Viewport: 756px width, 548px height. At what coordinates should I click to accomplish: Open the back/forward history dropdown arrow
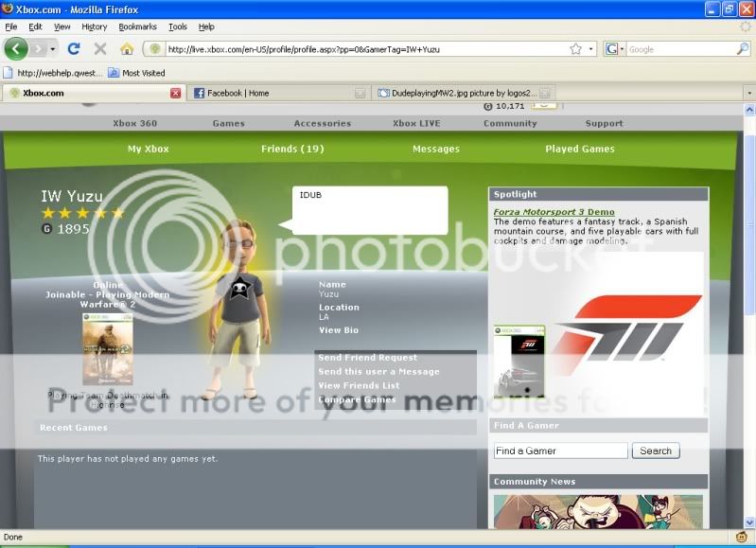coord(53,48)
